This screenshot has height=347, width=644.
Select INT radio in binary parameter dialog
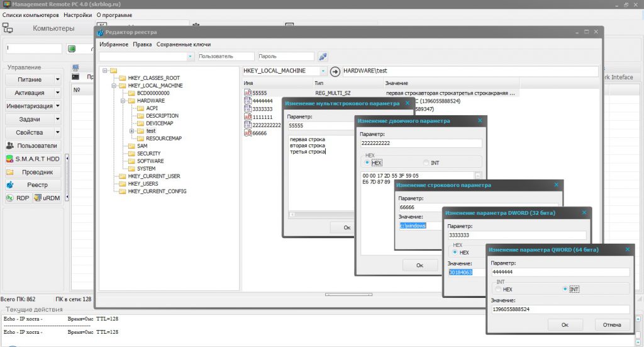(426, 163)
